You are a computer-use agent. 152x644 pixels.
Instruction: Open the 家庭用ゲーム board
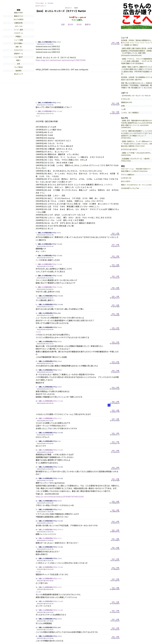[x=18, y=53]
